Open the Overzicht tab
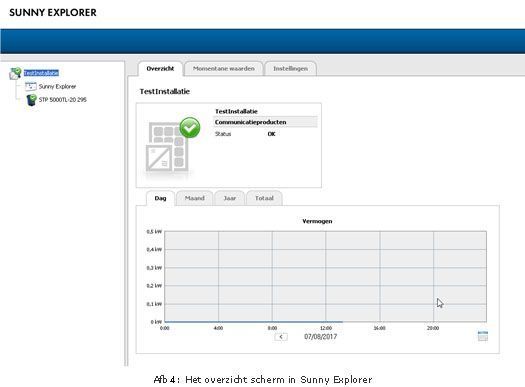This screenshot has height=387, width=525. pos(160,69)
